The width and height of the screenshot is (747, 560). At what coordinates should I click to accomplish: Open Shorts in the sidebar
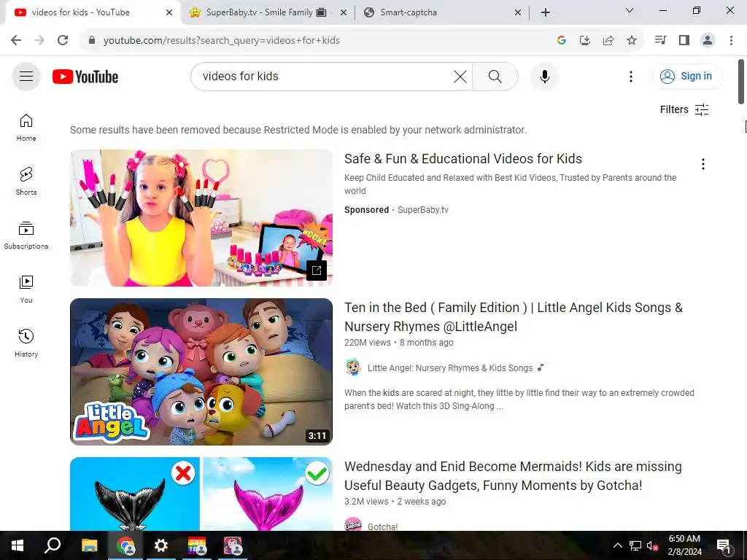[26, 182]
